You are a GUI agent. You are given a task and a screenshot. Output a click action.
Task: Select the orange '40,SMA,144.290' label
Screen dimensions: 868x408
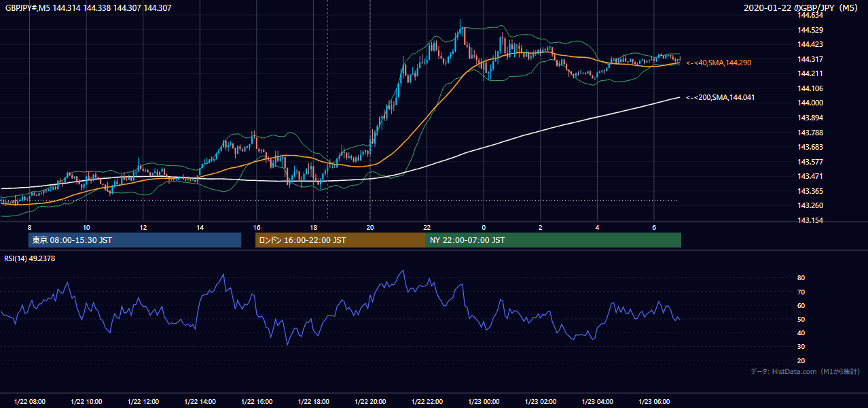719,63
